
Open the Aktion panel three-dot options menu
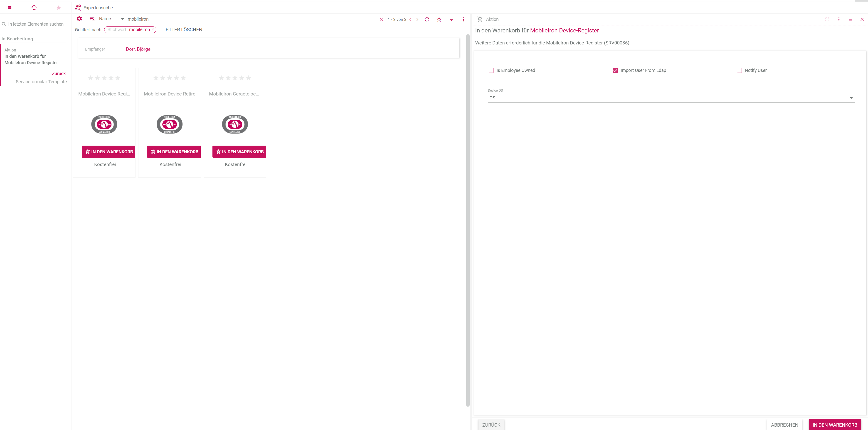[x=839, y=19]
